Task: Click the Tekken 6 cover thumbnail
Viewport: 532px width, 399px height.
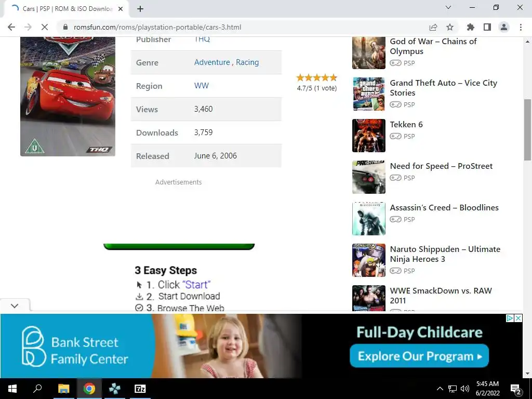Action: pos(369,136)
